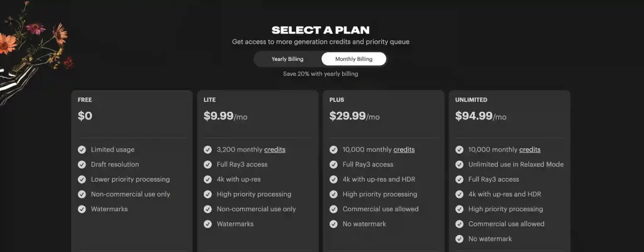
Task: Click the checkmark beside Plus plan's Commercial use allowed
Action: (x=333, y=209)
